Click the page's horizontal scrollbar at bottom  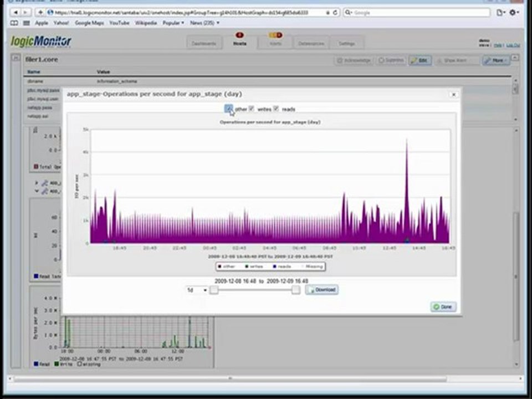[x=230, y=378]
